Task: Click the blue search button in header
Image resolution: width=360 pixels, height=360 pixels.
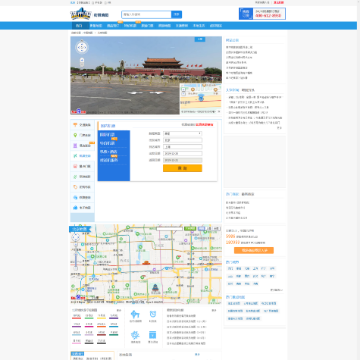Action: 177,15
